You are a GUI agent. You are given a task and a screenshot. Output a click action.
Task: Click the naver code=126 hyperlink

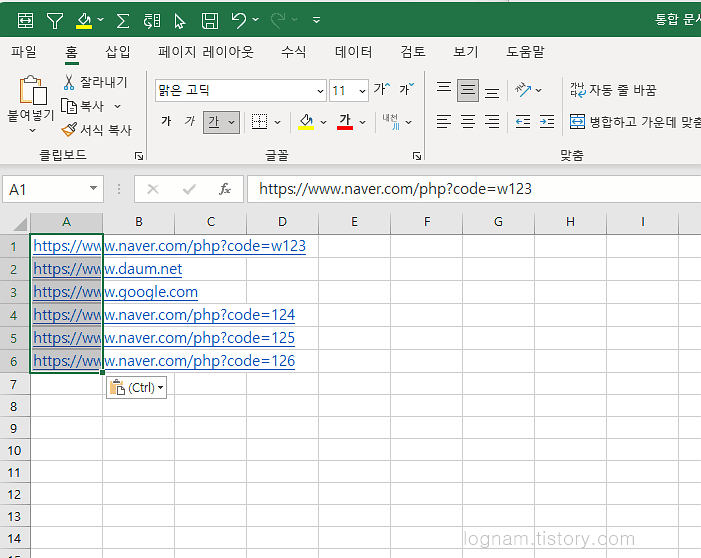click(x=164, y=361)
